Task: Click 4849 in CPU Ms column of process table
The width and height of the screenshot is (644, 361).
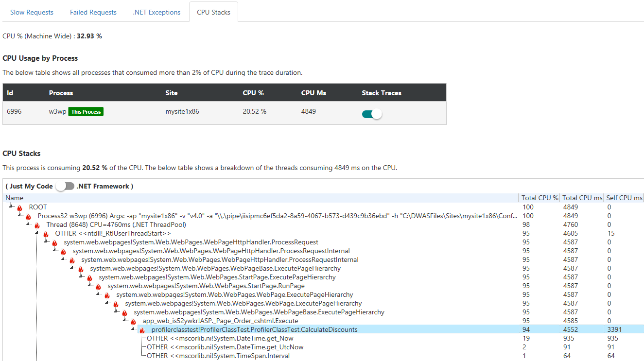Action: (x=309, y=111)
